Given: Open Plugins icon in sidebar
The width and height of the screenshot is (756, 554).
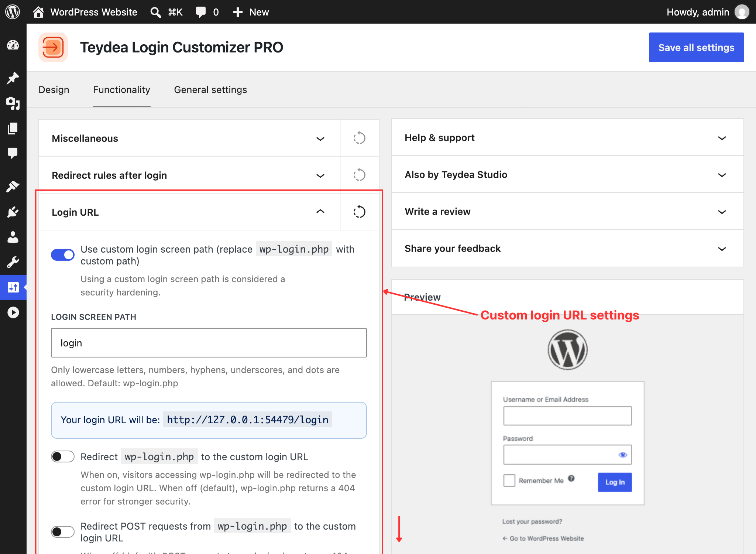Looking at the screenshot, I should click(13, 212).
